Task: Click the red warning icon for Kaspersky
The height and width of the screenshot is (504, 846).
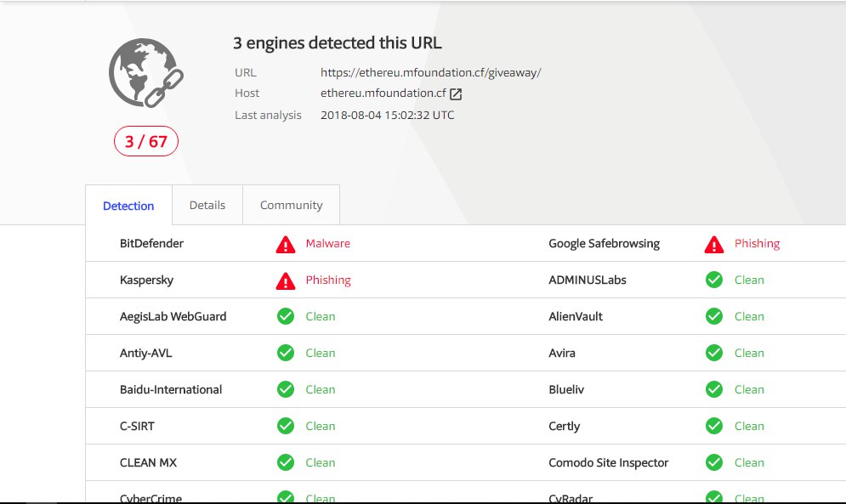Action: pos(286,281)
